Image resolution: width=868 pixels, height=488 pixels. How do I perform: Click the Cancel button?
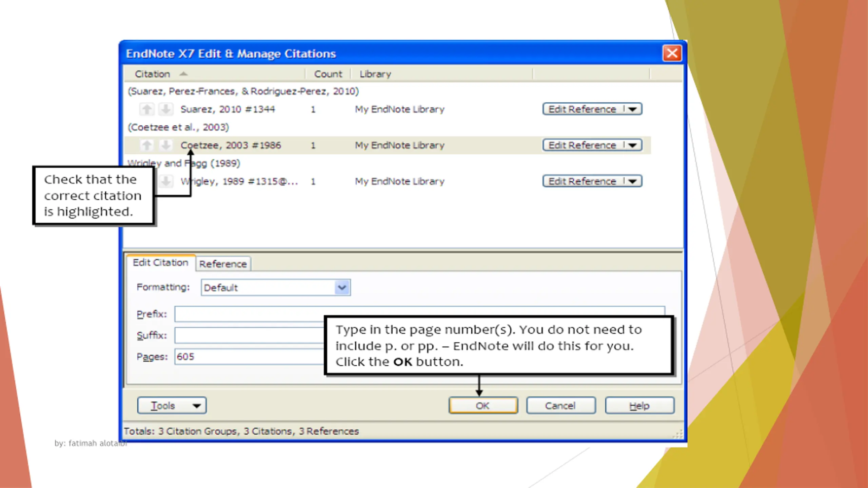click(561, 406)
